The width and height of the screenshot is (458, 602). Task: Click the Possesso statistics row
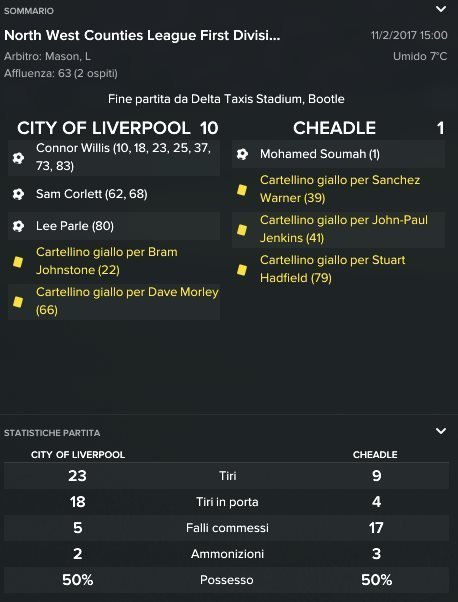point(227,580)
